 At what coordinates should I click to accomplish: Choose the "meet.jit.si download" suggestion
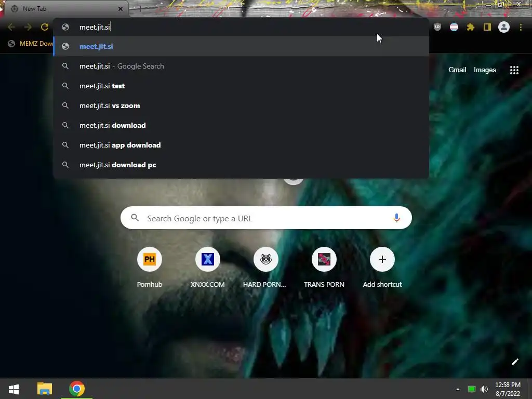pos(242,125)
